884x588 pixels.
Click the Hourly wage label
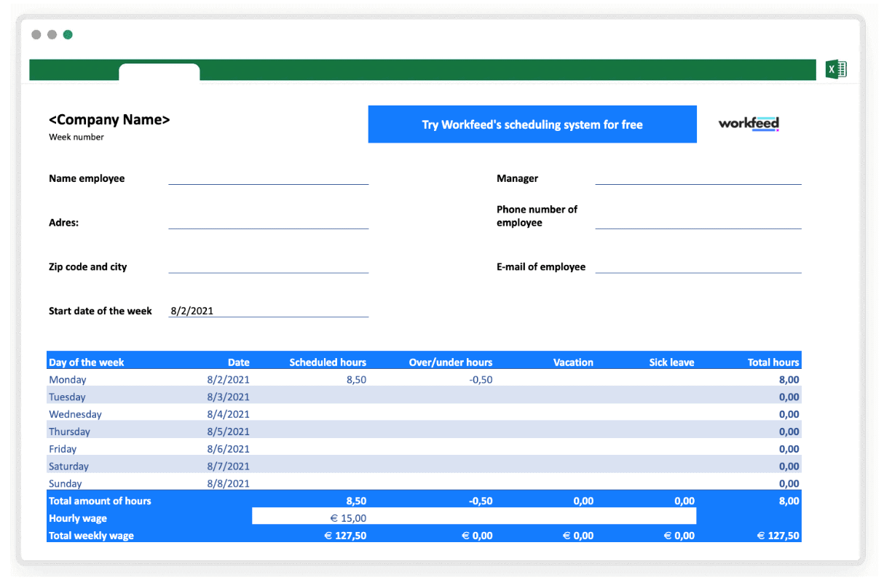(x=78, y=518)
